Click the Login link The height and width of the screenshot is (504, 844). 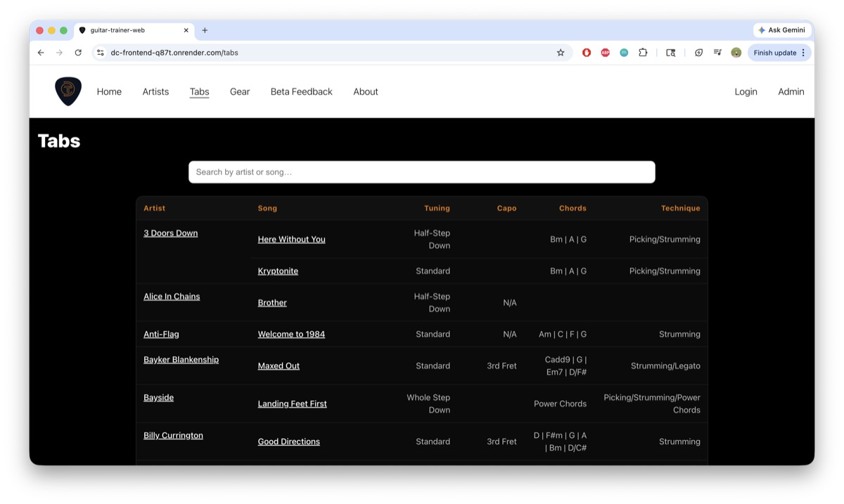[746, 91]
